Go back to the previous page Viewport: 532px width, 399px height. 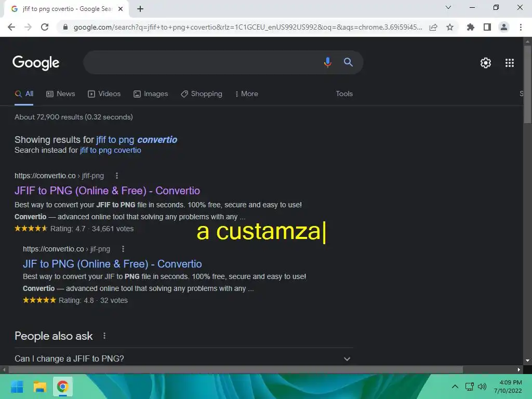click(11, 27)
